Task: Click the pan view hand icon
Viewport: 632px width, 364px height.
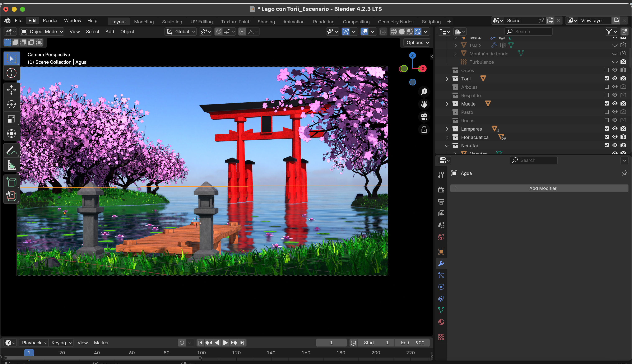Action: point(424,104)
